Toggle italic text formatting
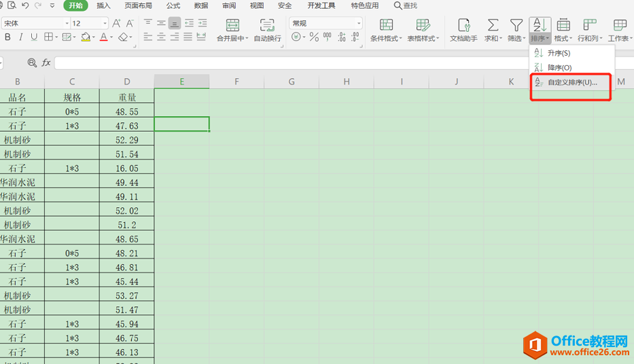634x364 pixels. [20, 37]
